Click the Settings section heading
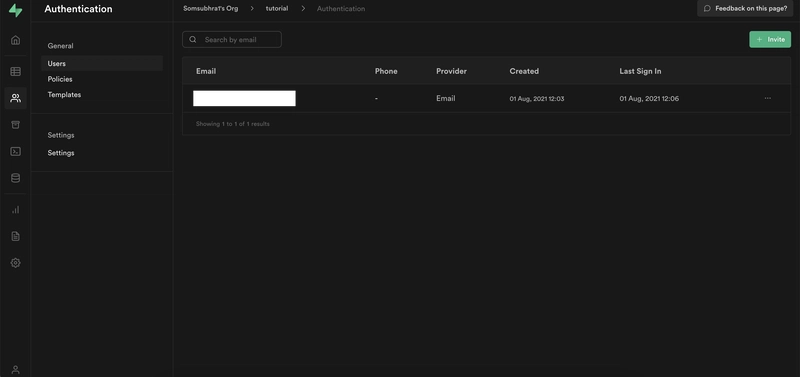 pyautogui.click(x=61, y=135)
